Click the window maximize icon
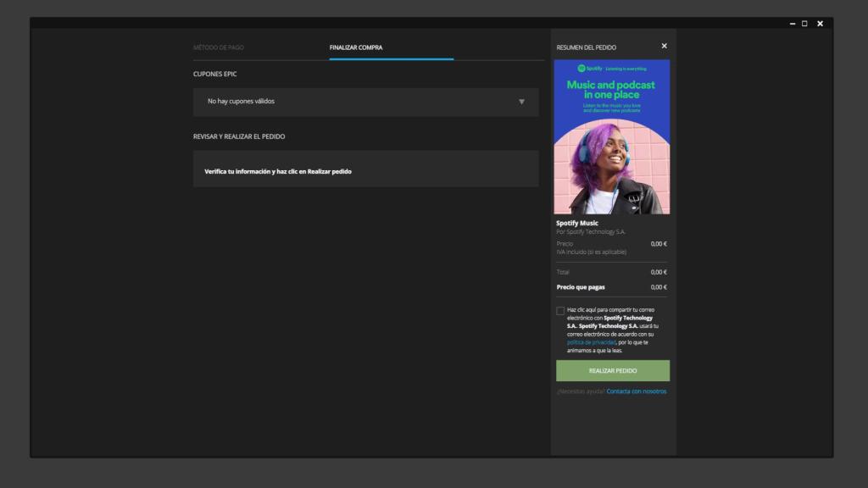This screenshot has width=868, height=488. [805, 24]
